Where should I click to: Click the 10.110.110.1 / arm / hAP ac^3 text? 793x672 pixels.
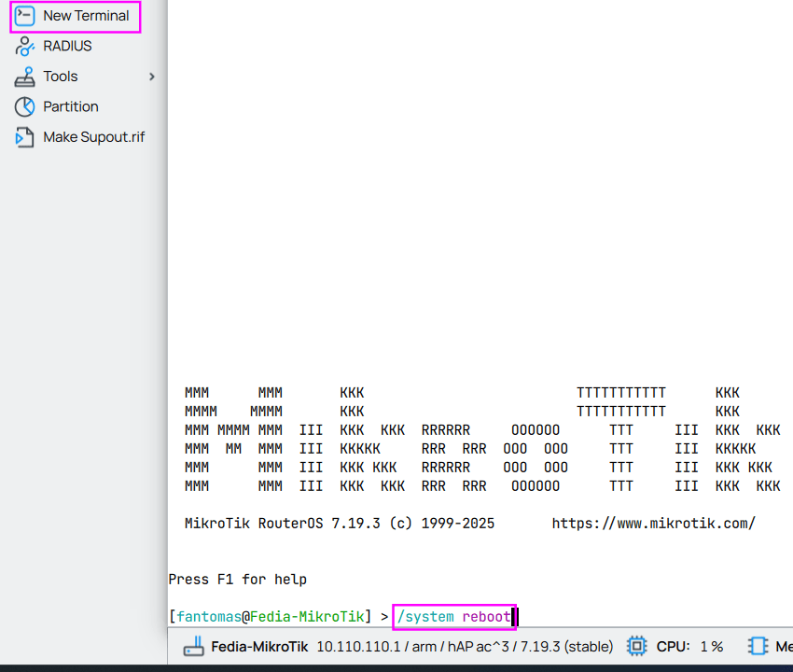413,647
